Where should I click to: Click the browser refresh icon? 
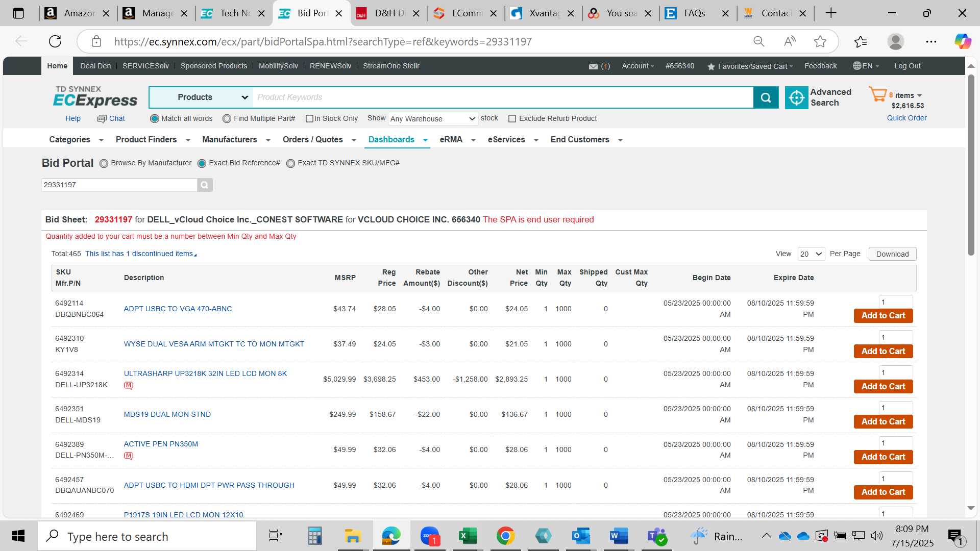55,41
